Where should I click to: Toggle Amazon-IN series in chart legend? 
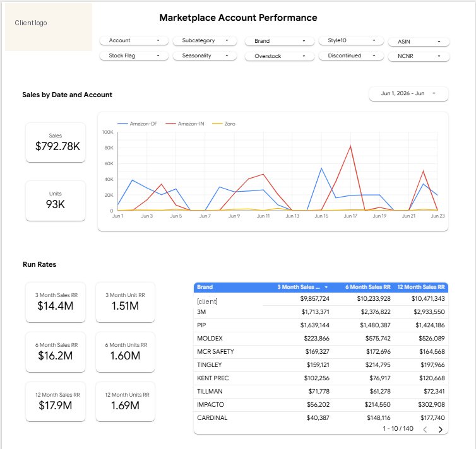185,124
